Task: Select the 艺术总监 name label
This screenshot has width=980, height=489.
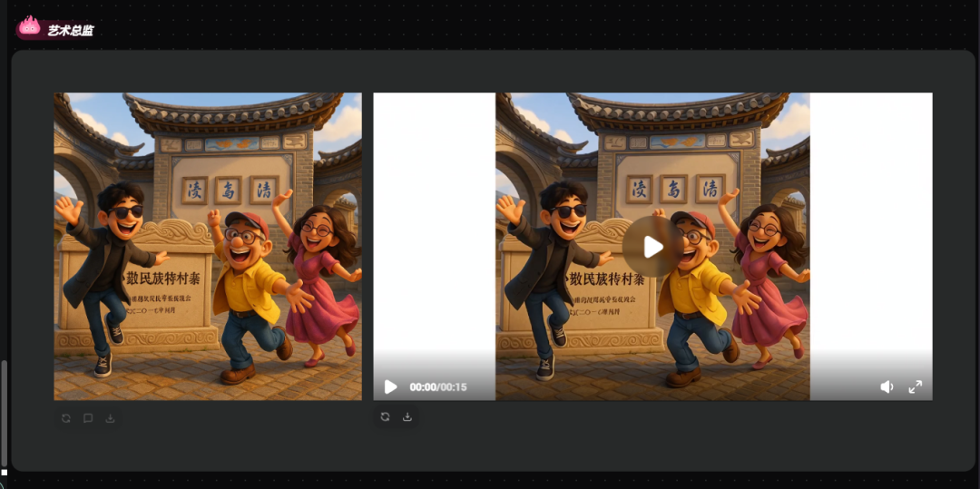Action: pyautogui.click(x=70, y=31)
